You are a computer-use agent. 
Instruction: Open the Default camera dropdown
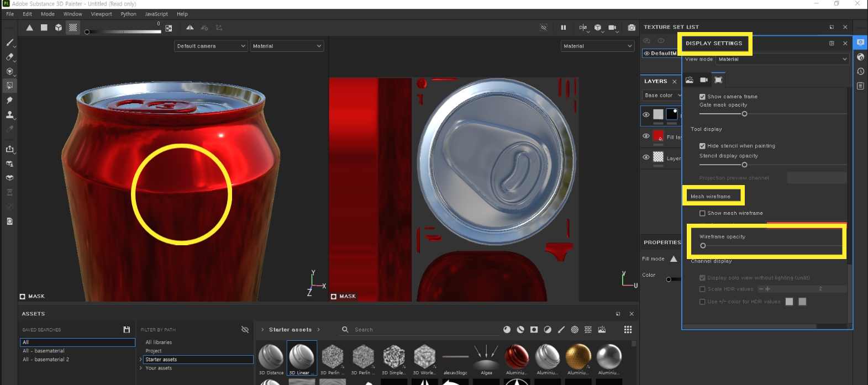(211, 46)
